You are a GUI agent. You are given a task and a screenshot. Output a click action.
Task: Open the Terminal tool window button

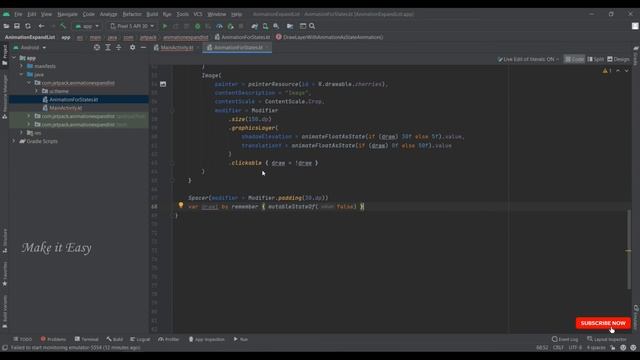tap(87, 339)
